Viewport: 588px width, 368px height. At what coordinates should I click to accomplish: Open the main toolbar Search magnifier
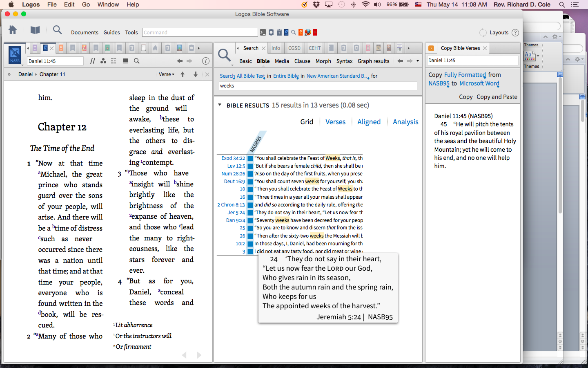click(x=58, y=30)
